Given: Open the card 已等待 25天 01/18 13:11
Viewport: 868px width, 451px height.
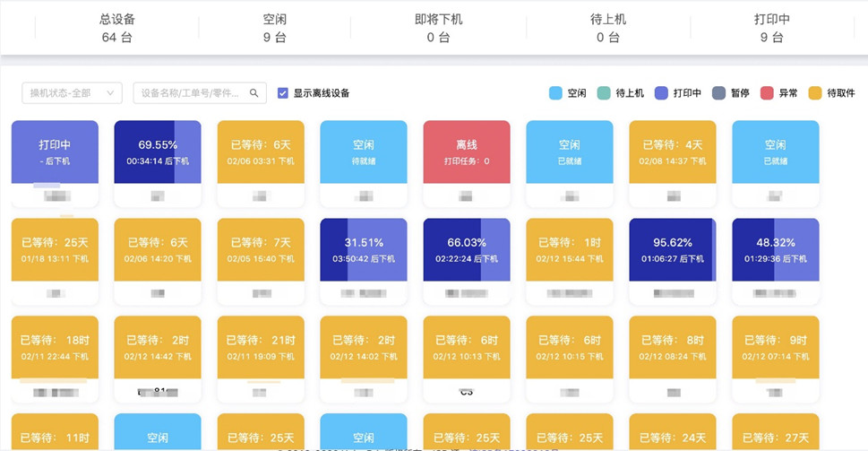Looking at the screenshot, I should coord(55,249).
